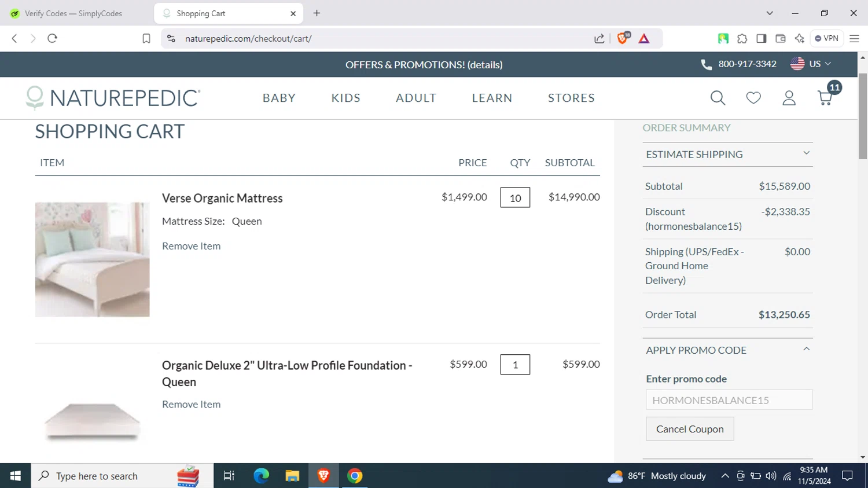Screen dimensions: 868x488
Task: Open the wishlist heart icon
Action: coord(753,98)
